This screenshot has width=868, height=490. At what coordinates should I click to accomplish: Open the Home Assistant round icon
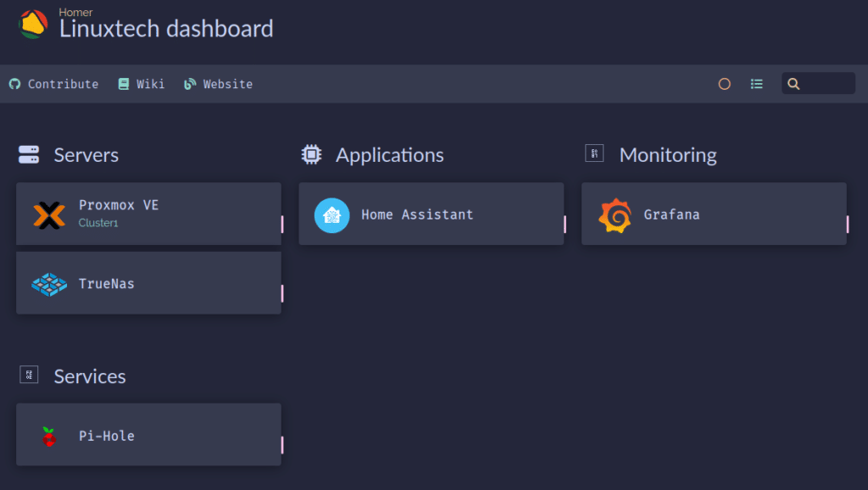coord(332,215)
